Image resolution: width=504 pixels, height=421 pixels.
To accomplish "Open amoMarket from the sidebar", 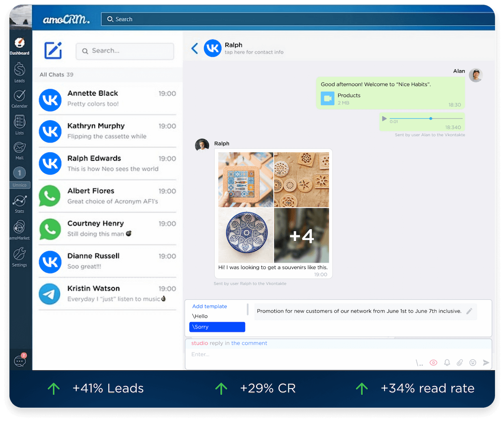I will pyautogui.click(x=20, y=229).
